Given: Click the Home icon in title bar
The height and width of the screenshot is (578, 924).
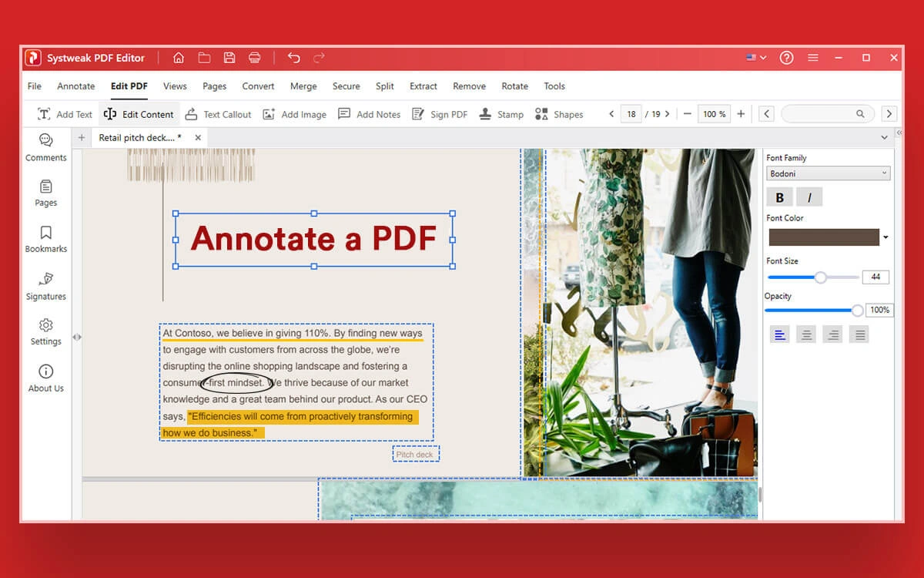Looking at the screenshot, I should (x=179, y=58).
